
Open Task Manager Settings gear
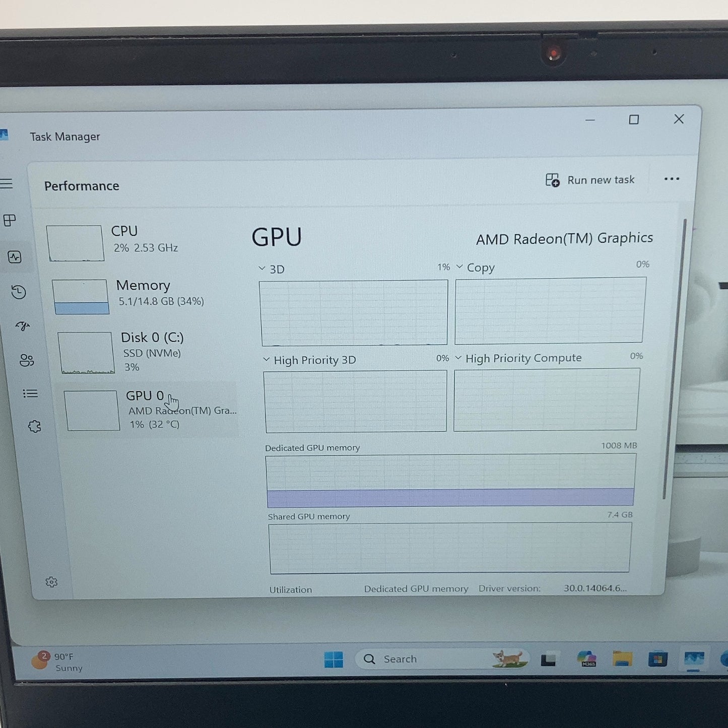[x=51, y=582]
